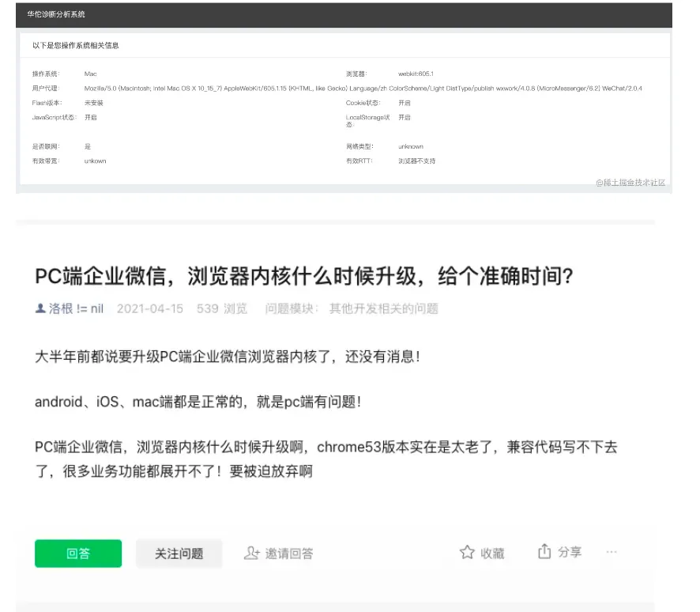Open the three-dot more options menu

[612, 552]
